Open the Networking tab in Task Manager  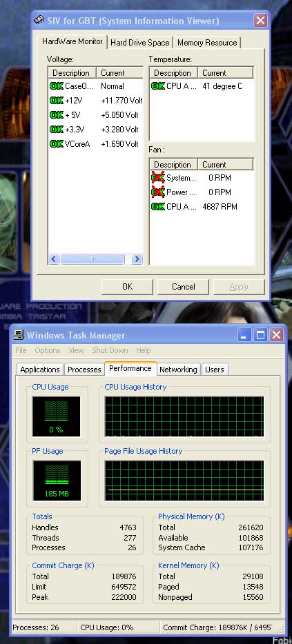click(x=178, y=370)
